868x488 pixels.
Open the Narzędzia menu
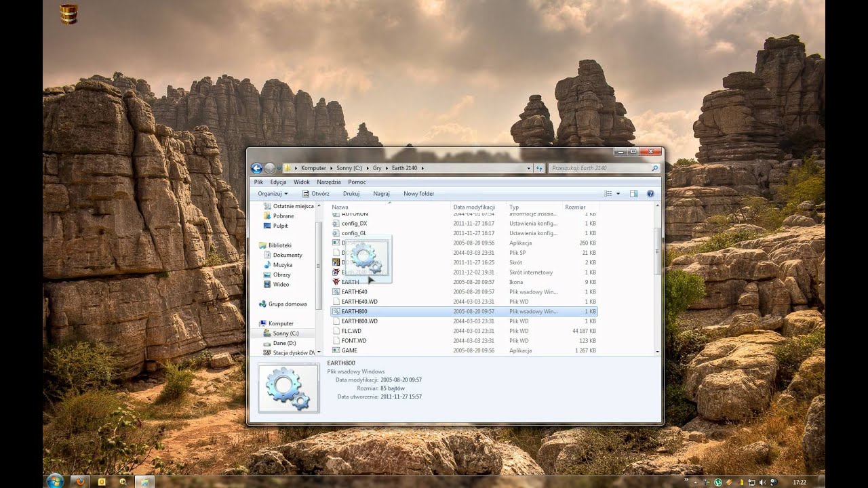[329, 182]
